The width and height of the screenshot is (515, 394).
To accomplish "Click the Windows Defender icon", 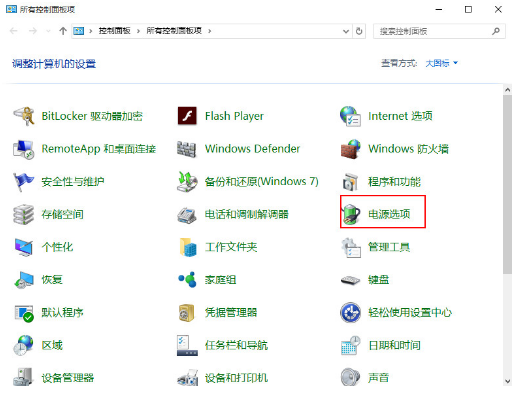I will (x=187, y=149).
